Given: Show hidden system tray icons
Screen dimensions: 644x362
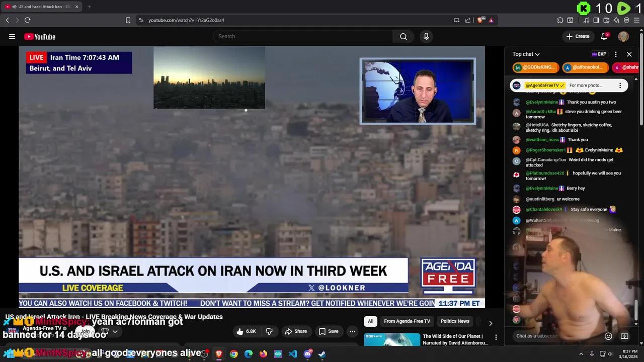Looking at the screenshot, I should [x=581, y=354].
